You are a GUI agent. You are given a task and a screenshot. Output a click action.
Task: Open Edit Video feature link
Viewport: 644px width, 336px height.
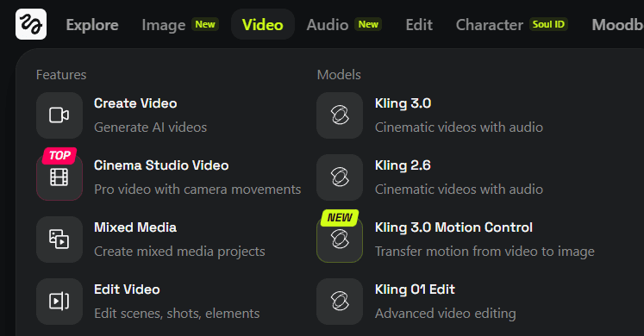click(x=127, y=289)
